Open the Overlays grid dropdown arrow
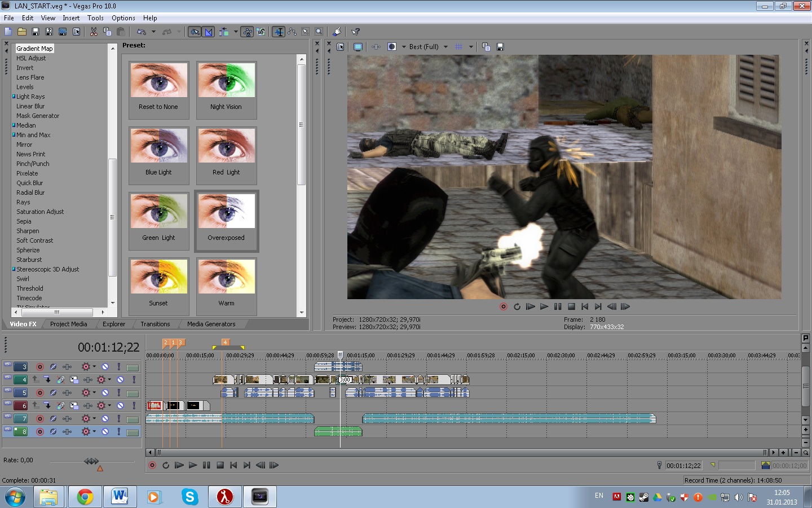This screenshot has height=508, width=812. (x=471, y=47)
